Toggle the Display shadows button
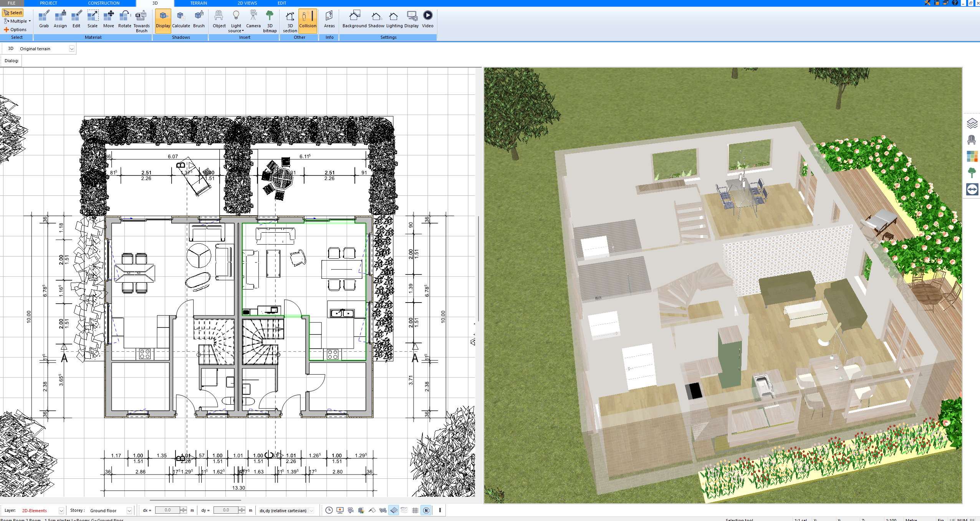Image resolution: width=980 pixels, height=521 pixels. tap(163, 21)
